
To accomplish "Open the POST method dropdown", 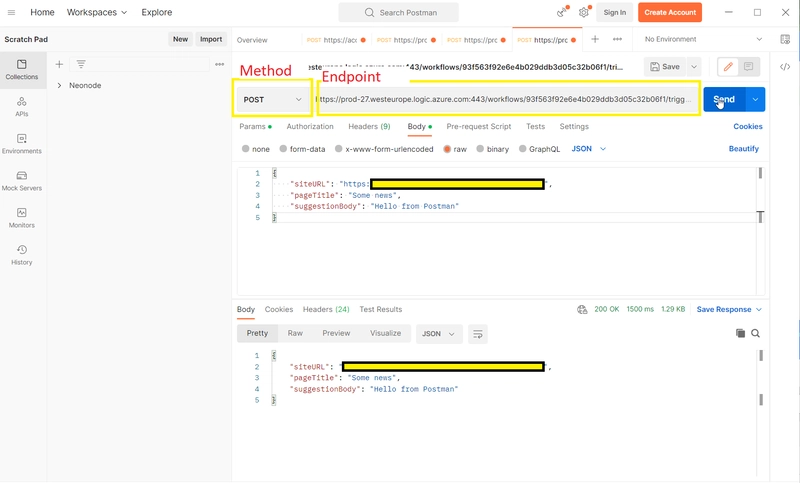I will pyautogui.click(x=272, y=99).
